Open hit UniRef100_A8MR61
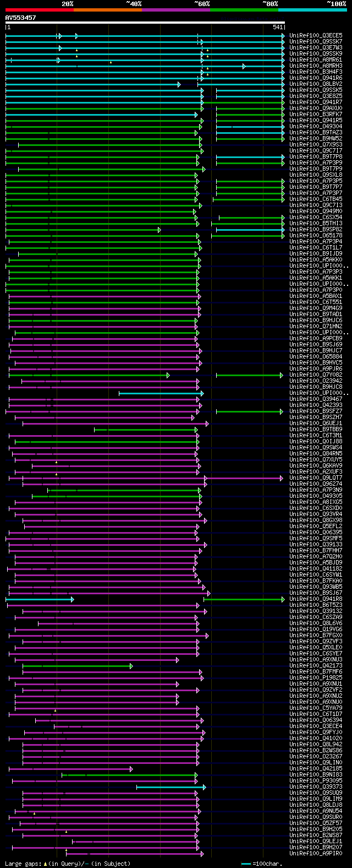352x868 pixels. coord(316,60)
